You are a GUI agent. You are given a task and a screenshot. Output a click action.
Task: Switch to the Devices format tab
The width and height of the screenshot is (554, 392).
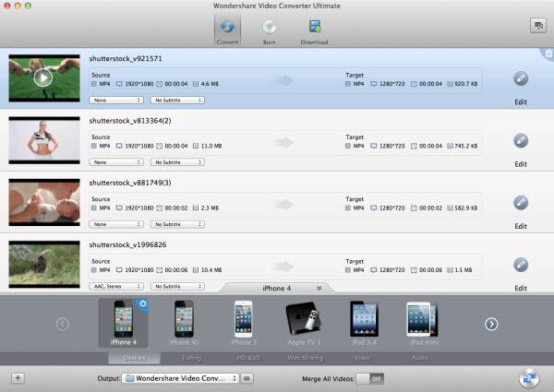pos(134,358)
